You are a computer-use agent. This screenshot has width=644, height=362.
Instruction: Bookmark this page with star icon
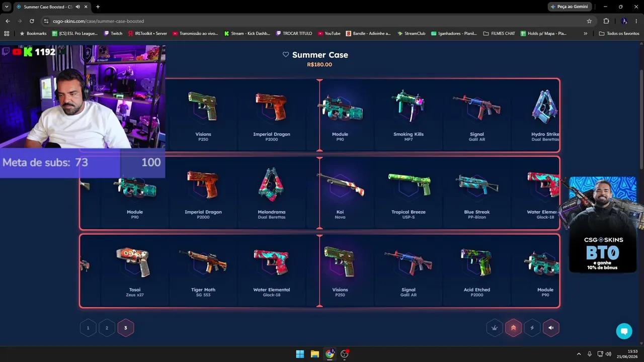point(589,21)
